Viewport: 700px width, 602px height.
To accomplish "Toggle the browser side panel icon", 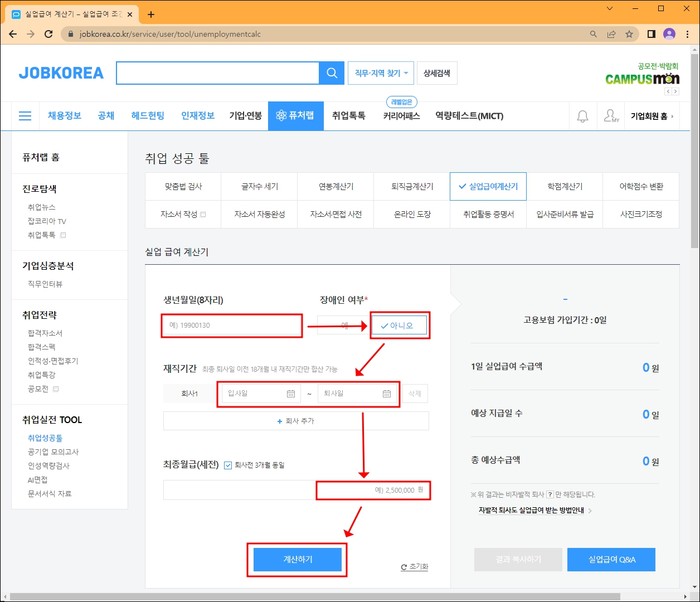I will (651, 34).
